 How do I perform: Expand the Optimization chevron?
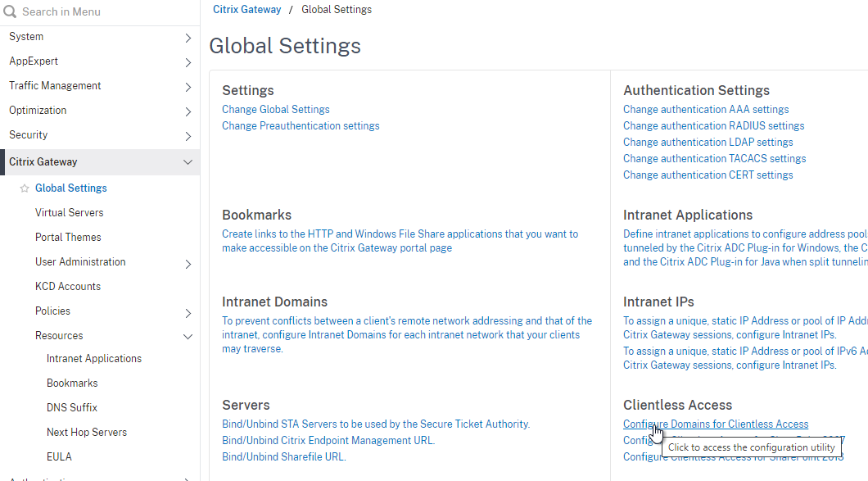tap(188, 111)
